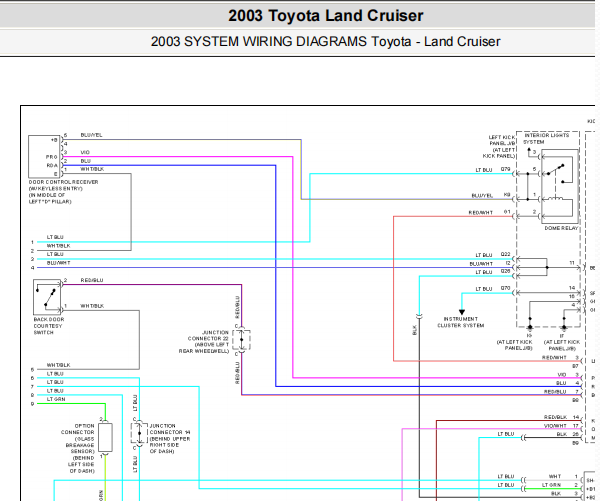
Task: Click the Option Connector component rectangle
Action: point(105,437)
